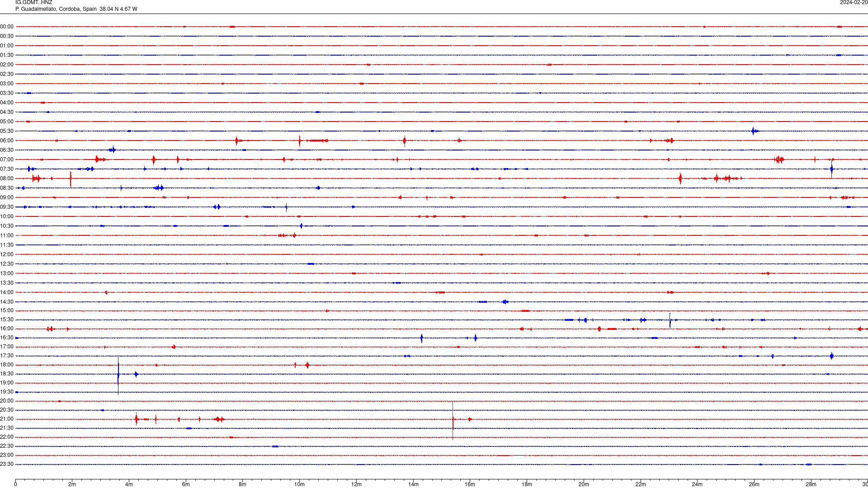Click the 28m tick on time axis
The image size is (868, 488).
coord(811,484)
